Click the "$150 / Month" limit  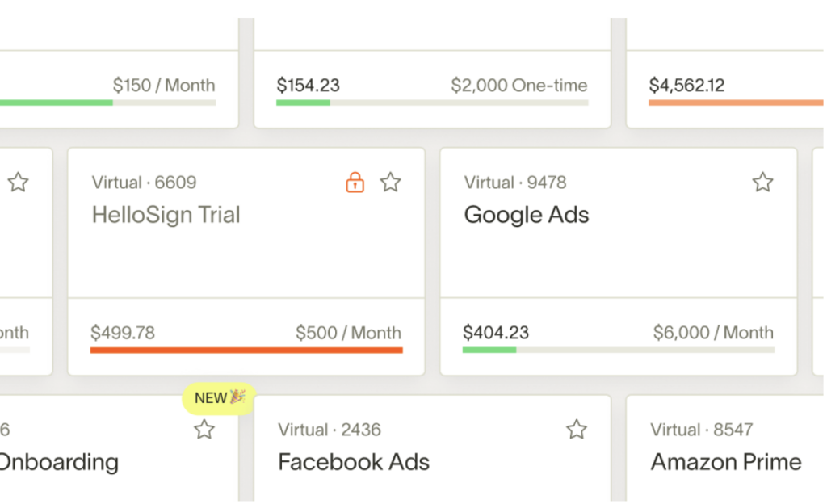pos(164,86)
